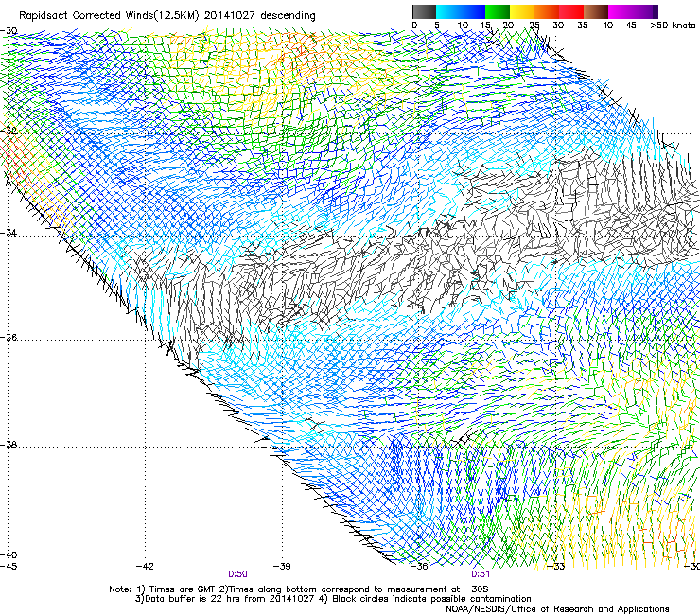Click the gray 0-5 knots legend swatch
The width and height of the screenshot is (700, 615).
(424, 11)
